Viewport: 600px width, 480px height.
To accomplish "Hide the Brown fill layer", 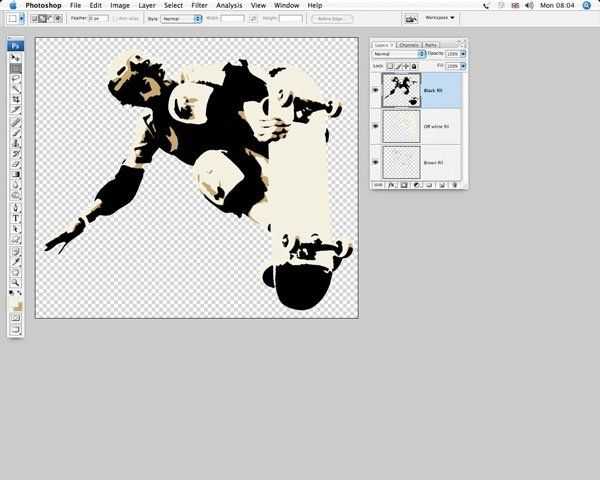I will tap(376, 162).
